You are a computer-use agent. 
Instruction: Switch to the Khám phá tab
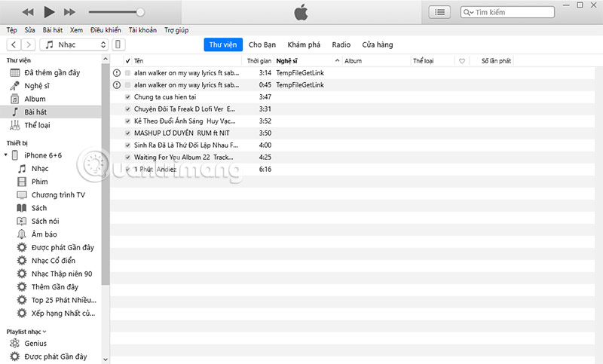[304, 44]
